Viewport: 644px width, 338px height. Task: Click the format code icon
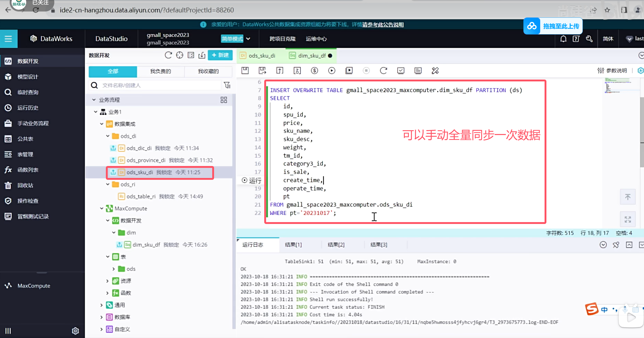click(x=435, y=71)
